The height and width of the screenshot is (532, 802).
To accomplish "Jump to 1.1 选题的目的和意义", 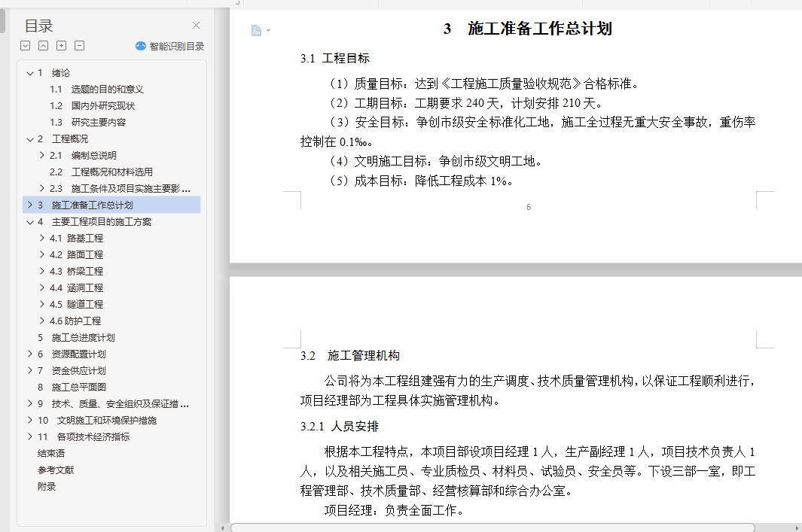I will pyautogui.click(x=96, y=90).
